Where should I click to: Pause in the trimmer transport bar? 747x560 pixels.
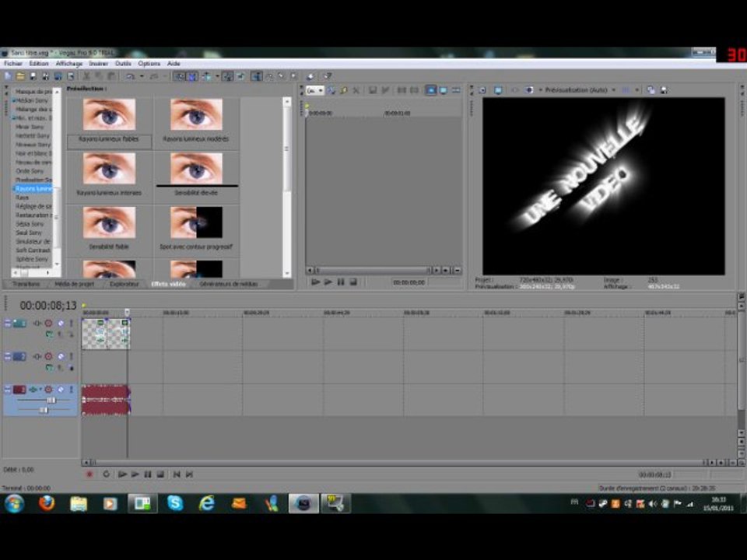341,282
